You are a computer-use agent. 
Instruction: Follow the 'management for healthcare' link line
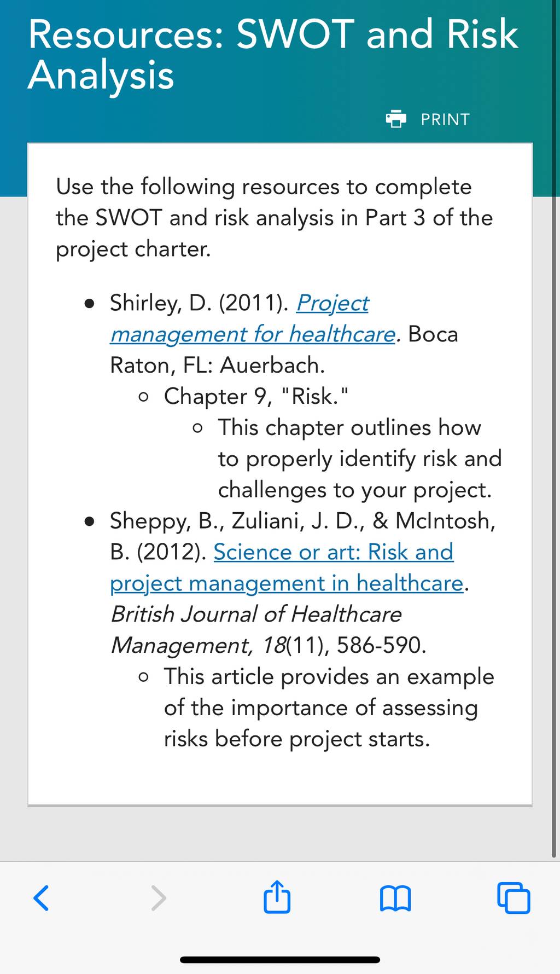tap(253, 334)
